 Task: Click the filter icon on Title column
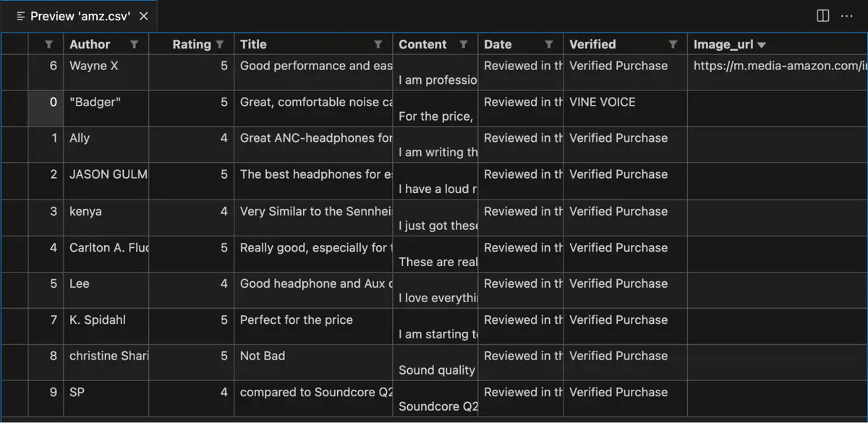coord(378,45)
